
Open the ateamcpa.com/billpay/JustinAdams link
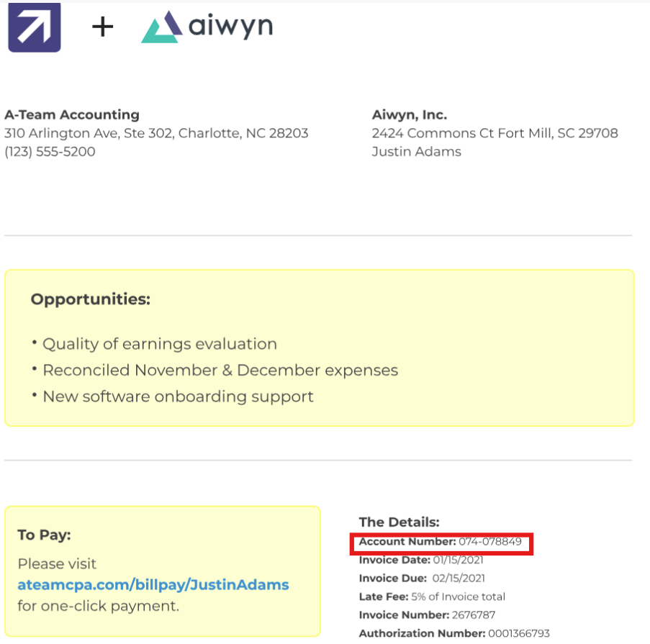[x=153, y=585]
